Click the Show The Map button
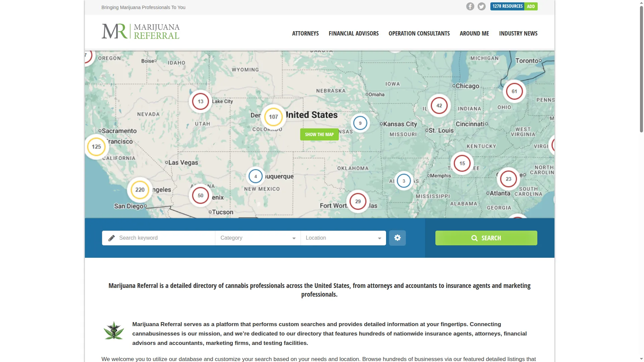Screen dimensions: 644x362 [x=319, y=134]
